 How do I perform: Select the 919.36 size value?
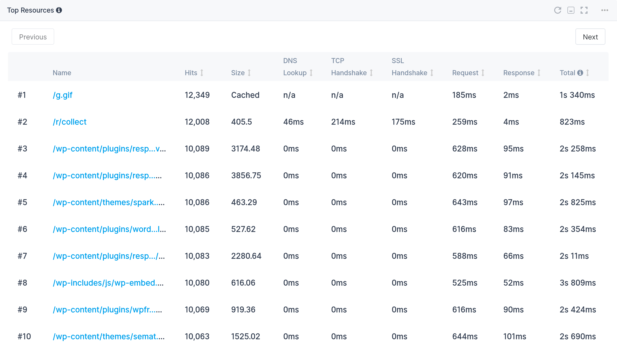243,309
